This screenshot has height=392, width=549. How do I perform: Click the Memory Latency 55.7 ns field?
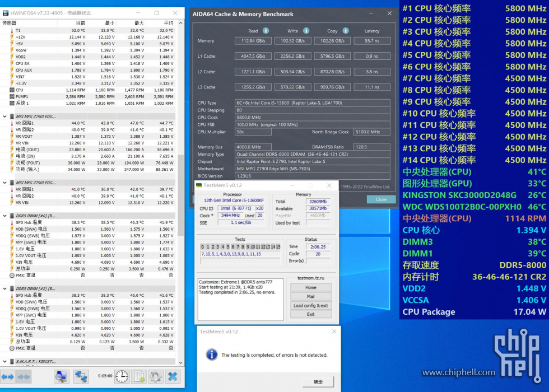point(372,40)
